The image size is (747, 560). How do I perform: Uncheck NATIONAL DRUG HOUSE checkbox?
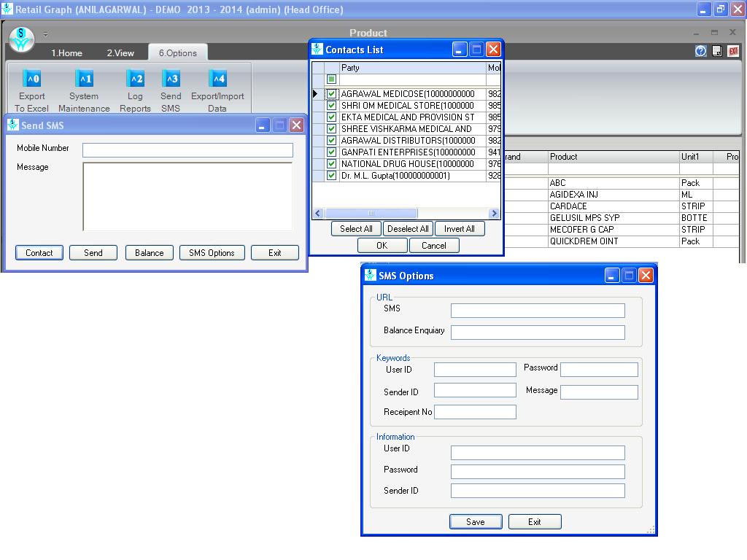pos(332,164)
